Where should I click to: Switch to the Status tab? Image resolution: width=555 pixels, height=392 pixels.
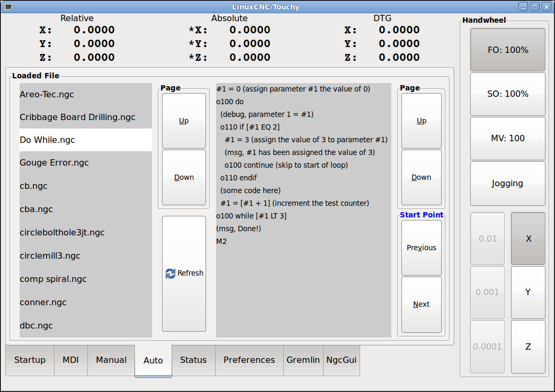point(193,360)
